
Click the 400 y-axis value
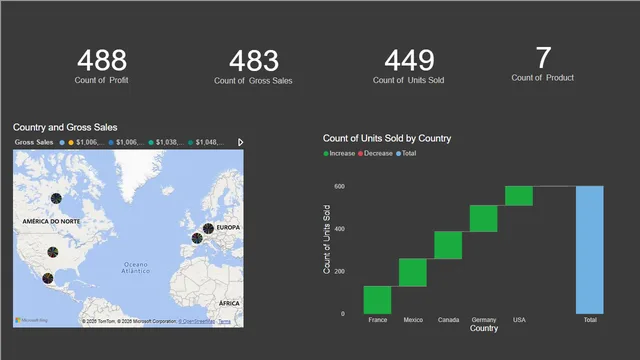click(x=340, y=229)
